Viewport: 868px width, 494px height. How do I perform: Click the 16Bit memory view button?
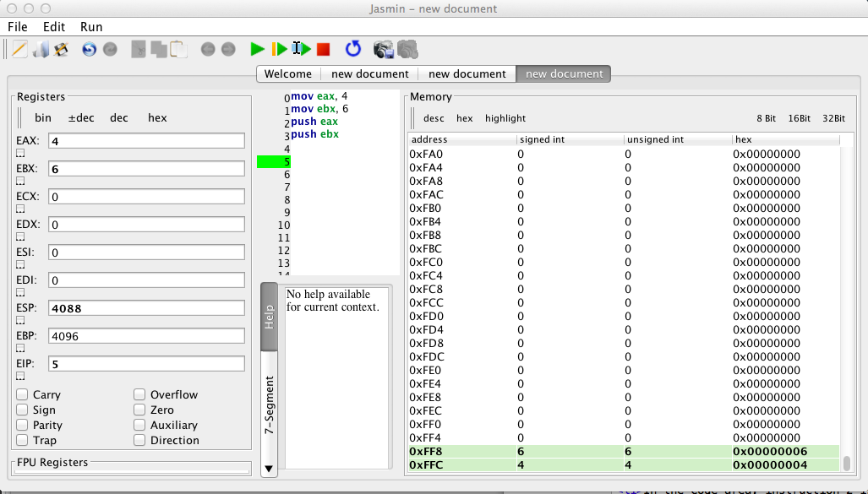pyautogui.click(x=799, y=118)
